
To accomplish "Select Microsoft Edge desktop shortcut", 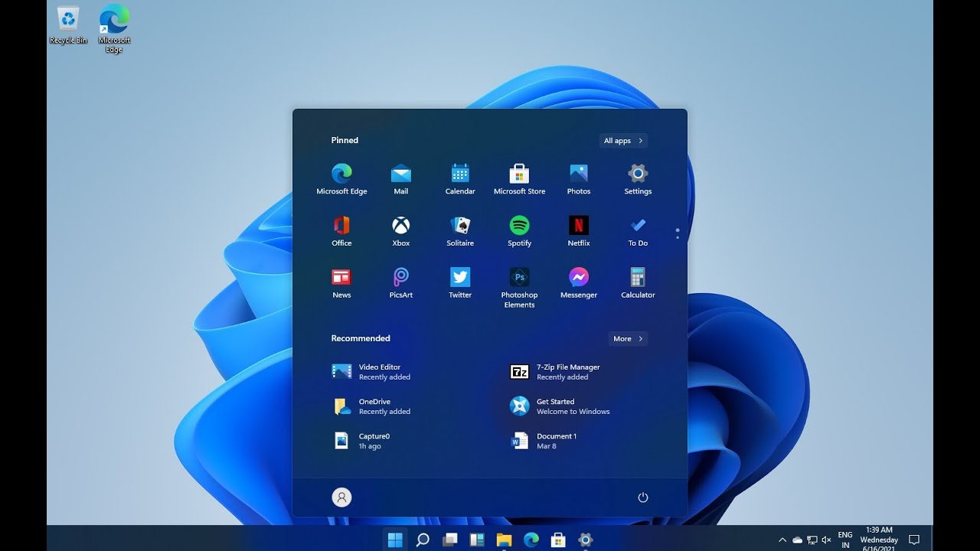I will (114, 29).
